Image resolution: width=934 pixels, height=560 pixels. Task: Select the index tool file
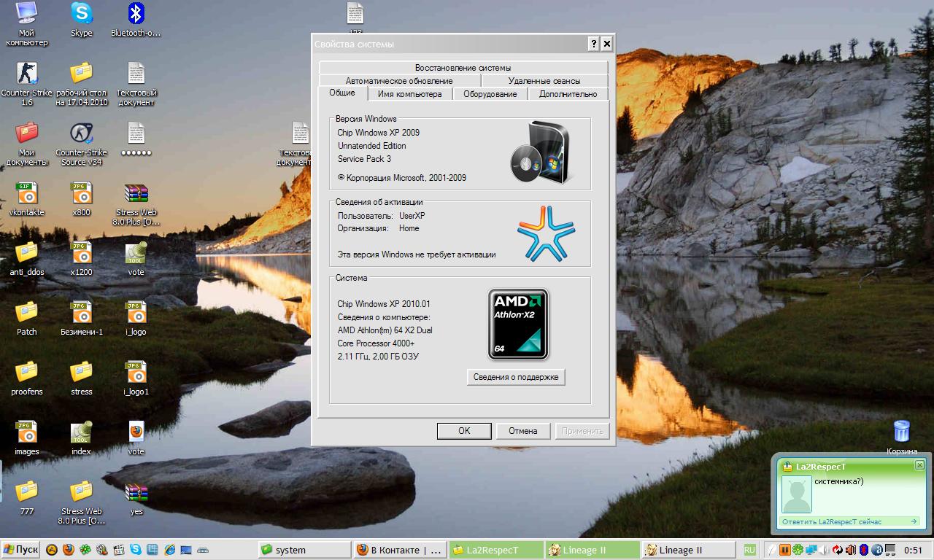point(82,438)
